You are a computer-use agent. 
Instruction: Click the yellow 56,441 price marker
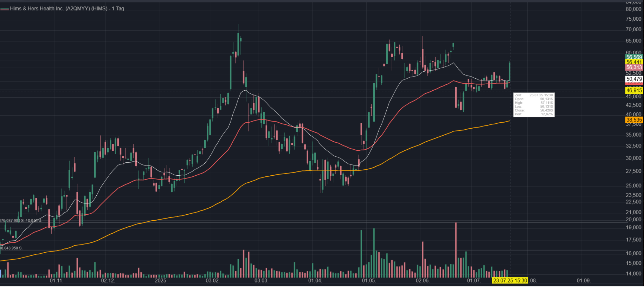[x=634, y=62]
